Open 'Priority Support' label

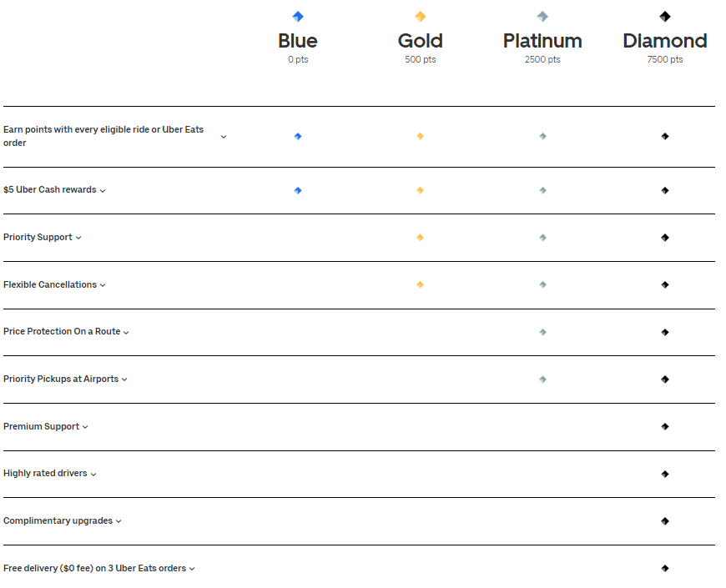click(x=38, y=238)
